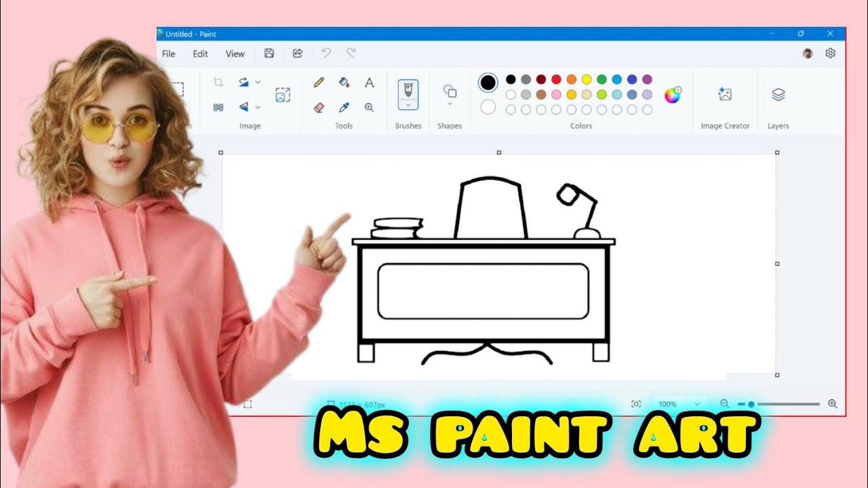The image size is (868, 488).
Task: Select Color 2 white secondary swatch
Action: pos(488,107)
